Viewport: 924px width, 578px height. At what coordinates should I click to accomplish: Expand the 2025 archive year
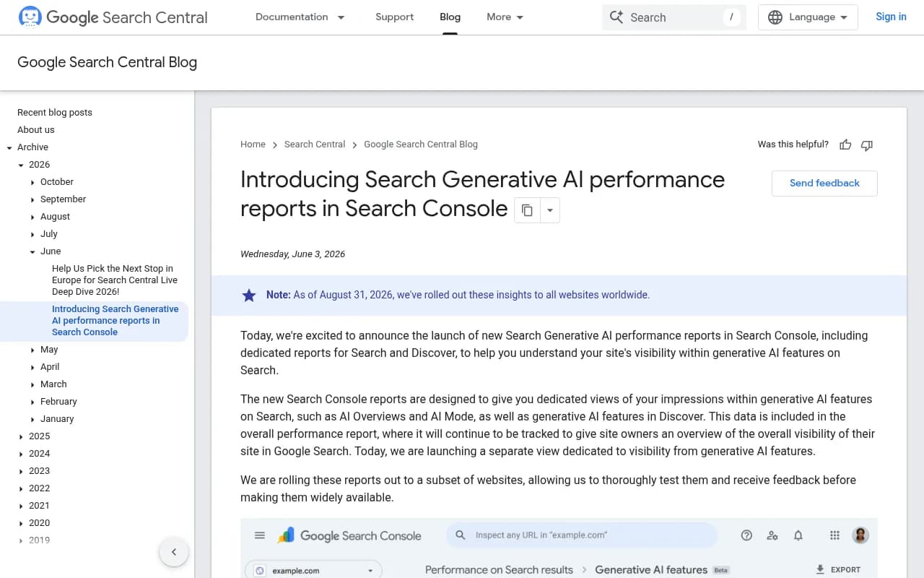tap(21, 436)
